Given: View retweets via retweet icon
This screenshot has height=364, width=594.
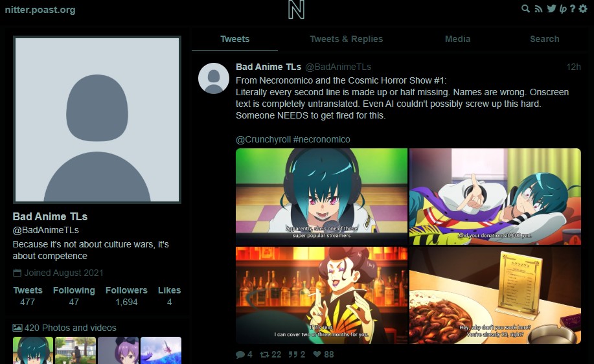Looking at the screenshot, I should 264,354.
